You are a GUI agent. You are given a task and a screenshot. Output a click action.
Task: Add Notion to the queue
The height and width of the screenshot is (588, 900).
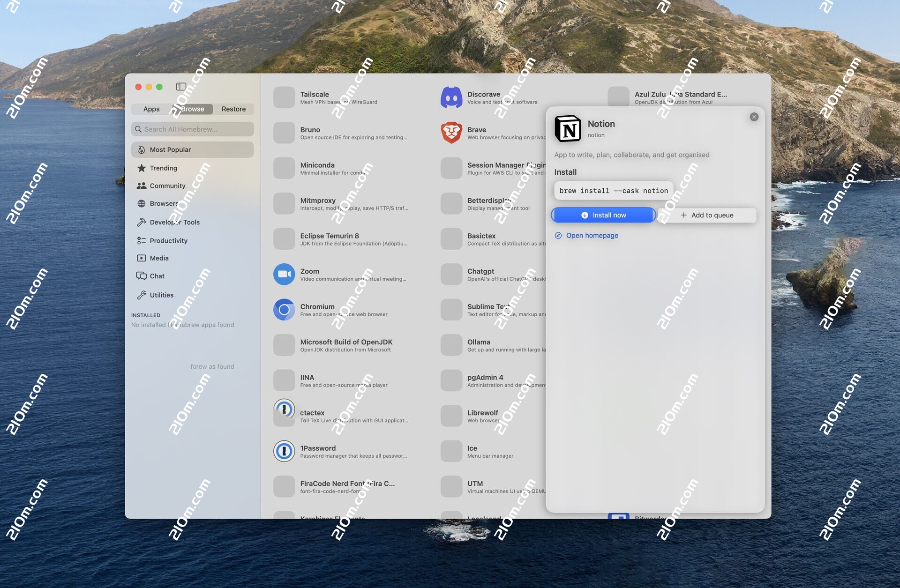[707, 216]
